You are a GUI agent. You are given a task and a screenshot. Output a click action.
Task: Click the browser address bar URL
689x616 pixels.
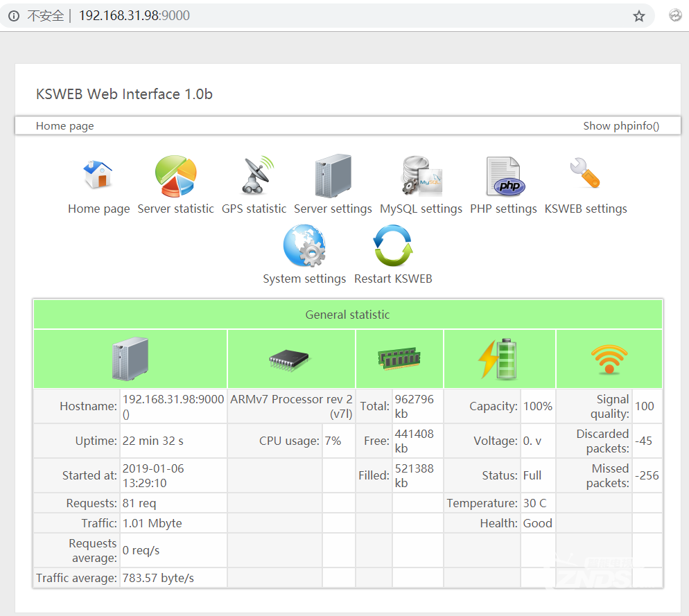pyautogui.click(x=134, y=16)
